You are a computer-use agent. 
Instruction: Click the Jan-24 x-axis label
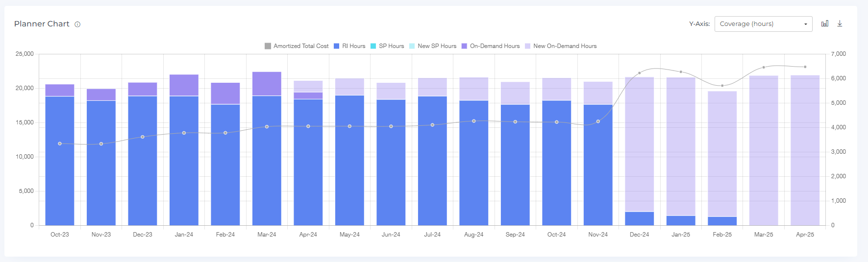[184, 235]
